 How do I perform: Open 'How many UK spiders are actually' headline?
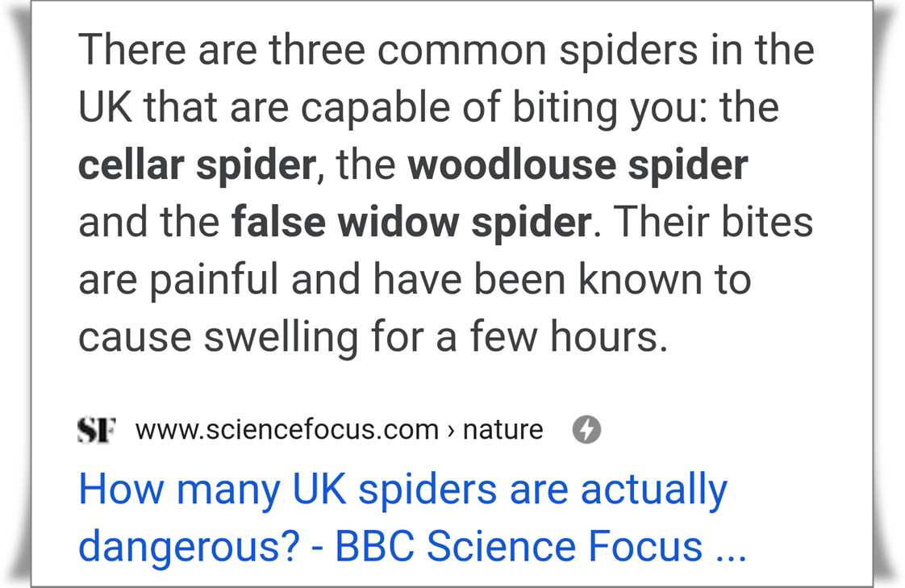pyautogui.click(x=402, y=490)
